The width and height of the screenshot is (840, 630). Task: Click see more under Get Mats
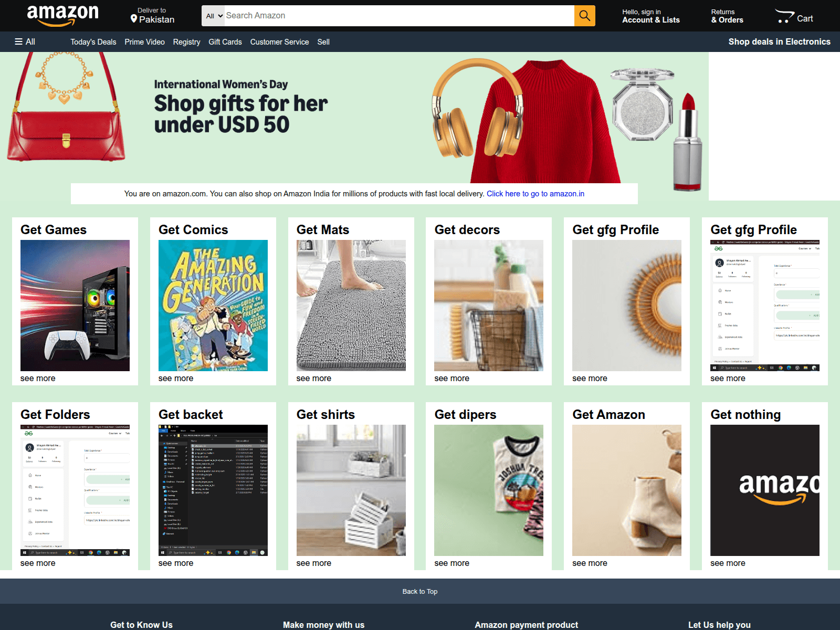[x=313, y=379]
